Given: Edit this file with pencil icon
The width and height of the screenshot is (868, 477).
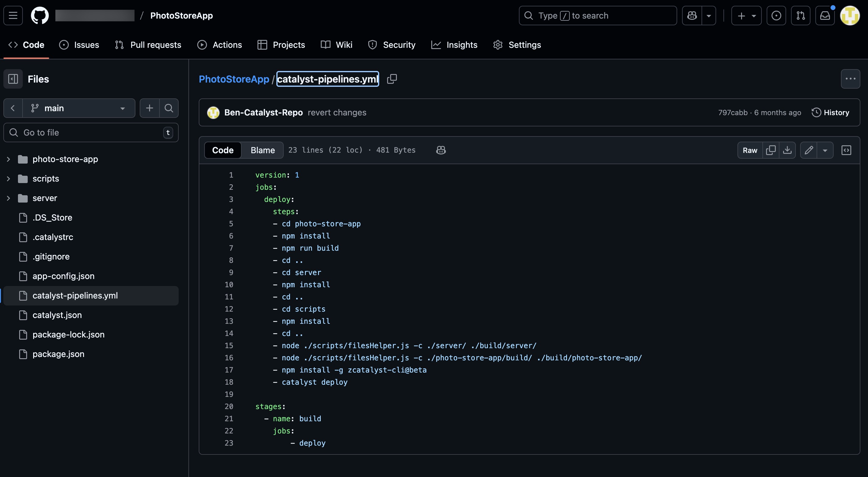Looking at the screenshot, I should (x=809, y=150).
